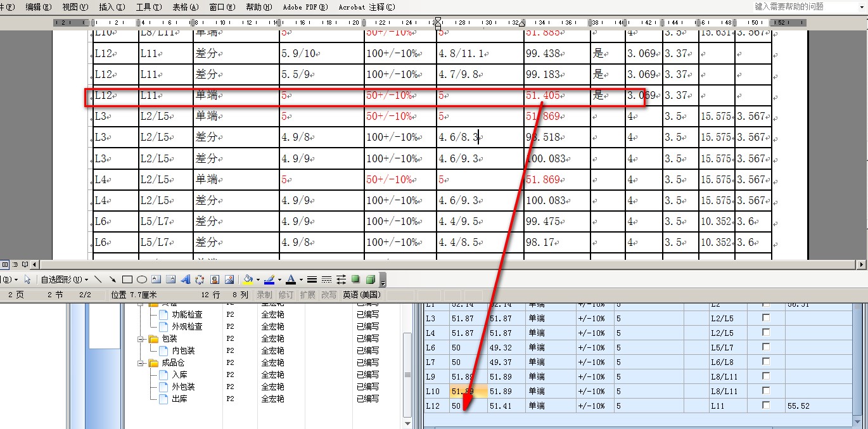This screenshot has height=429, width=868.
Task: Open 3-D style options
Action: click(x=371, y=279)
